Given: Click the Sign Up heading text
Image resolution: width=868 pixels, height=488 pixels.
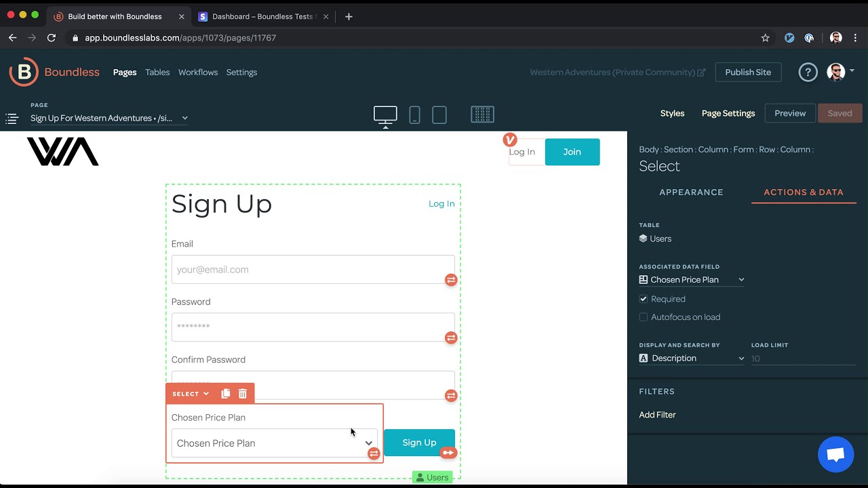Looking at the screenshot, I should [x=222, y=204].
